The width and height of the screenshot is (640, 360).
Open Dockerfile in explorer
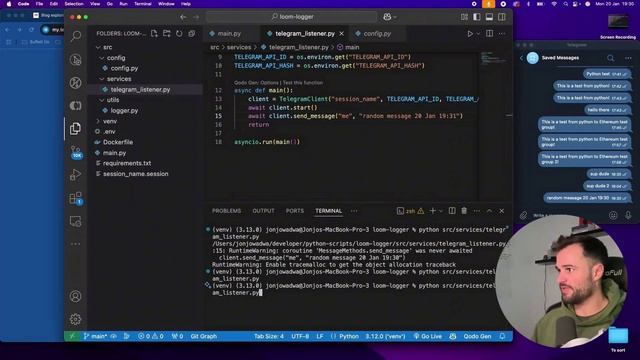[118, 142]
